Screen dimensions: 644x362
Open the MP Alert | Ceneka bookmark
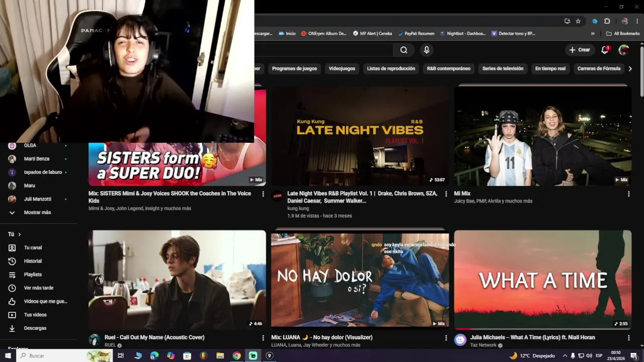(372, 34)
